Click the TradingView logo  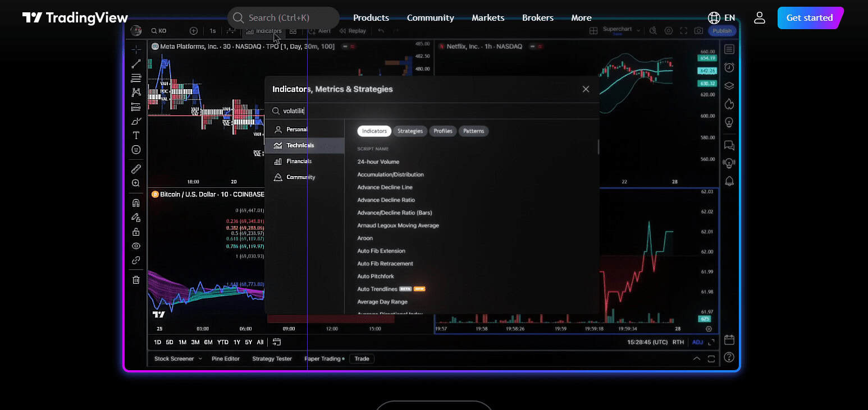pyautogui.click(x=75, y=18)
